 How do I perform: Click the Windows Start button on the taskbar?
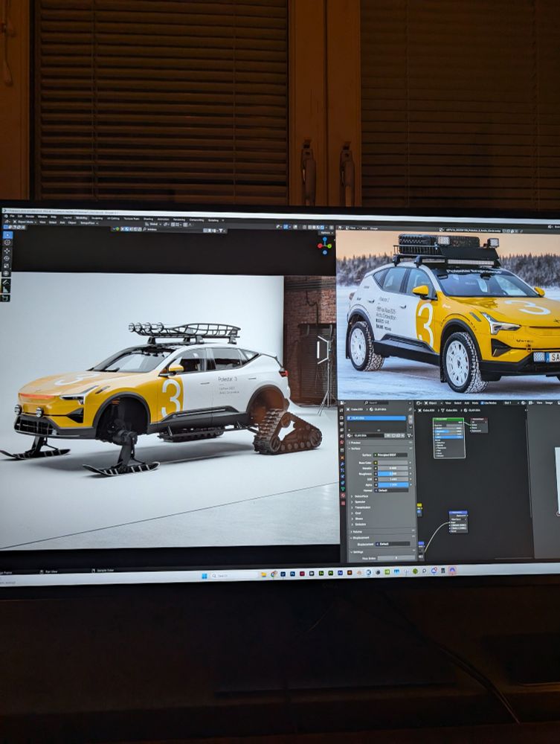point(205,576)
